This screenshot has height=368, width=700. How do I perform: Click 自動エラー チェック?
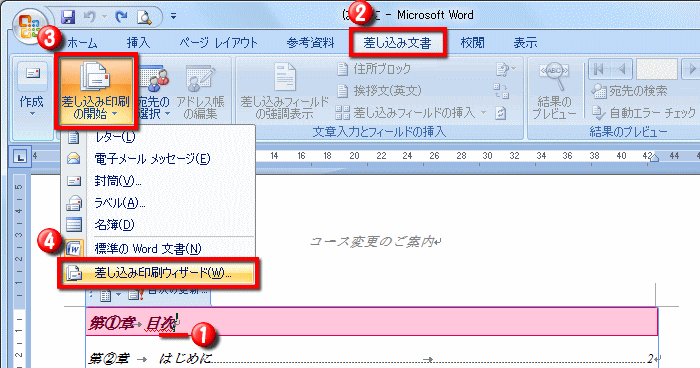coord(643,113)
